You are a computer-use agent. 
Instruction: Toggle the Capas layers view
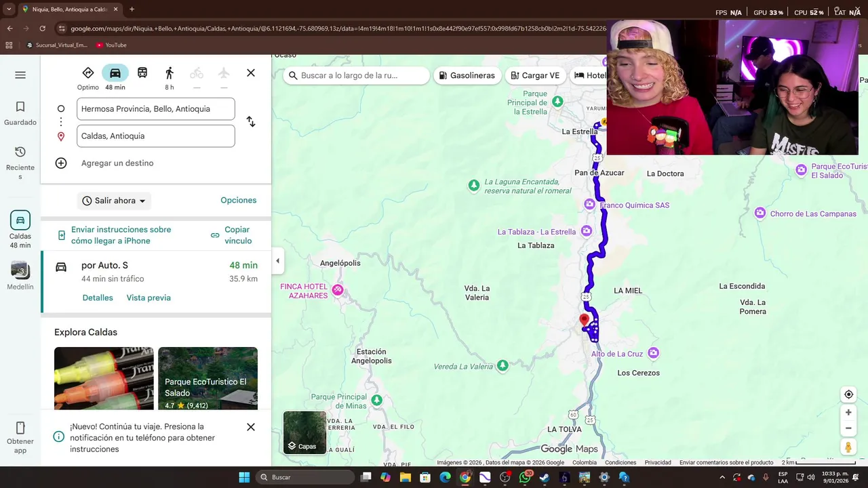(304, 432)
